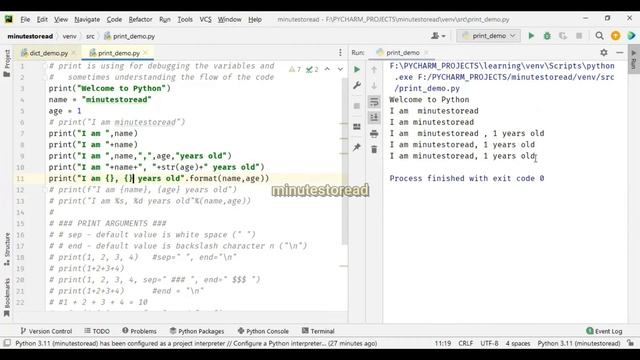Open the user account icon dropdown
This screenshot has width=640, height=360.
coord(438,36)
